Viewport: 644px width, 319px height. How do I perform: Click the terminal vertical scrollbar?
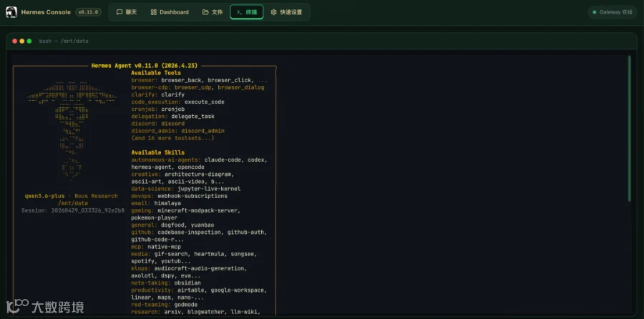629,129
